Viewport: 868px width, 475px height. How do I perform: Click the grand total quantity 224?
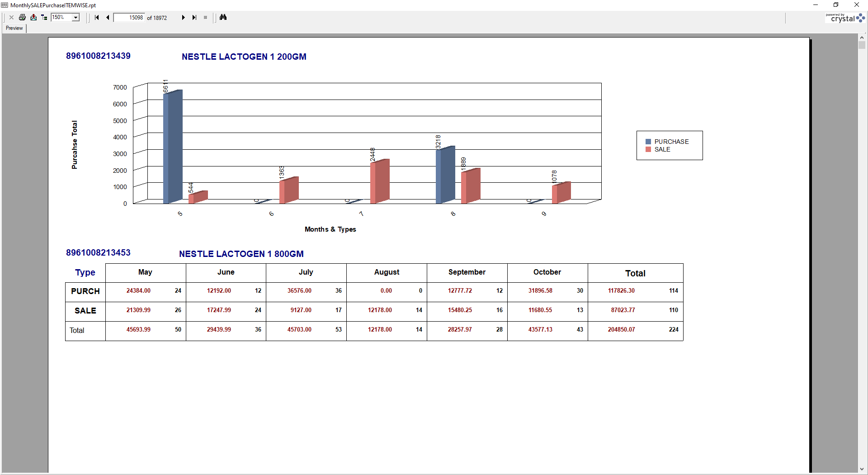[x=674, y=330]
